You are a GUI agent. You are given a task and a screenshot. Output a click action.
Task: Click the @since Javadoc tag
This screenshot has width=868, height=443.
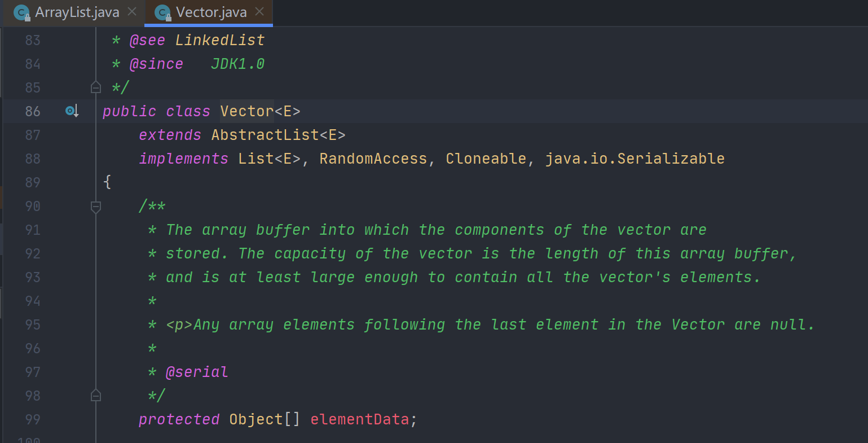[x=157, y=64]
